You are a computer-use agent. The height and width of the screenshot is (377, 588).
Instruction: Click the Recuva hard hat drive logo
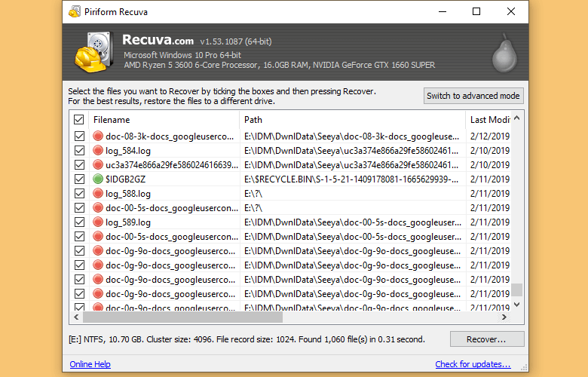coord(94,52)
